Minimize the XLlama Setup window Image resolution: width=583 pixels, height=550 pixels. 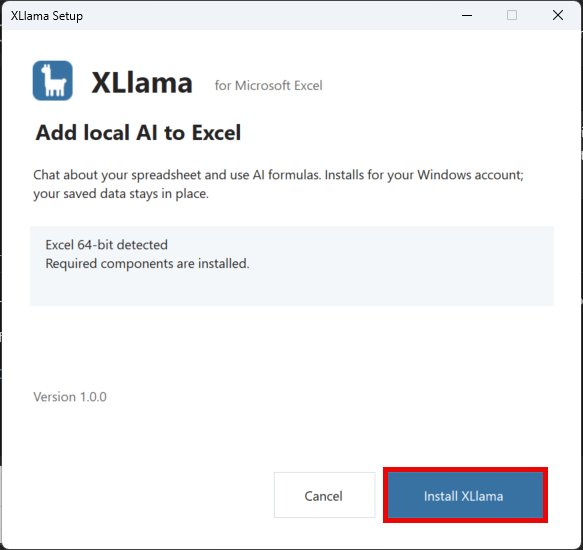tap(467, 15)
